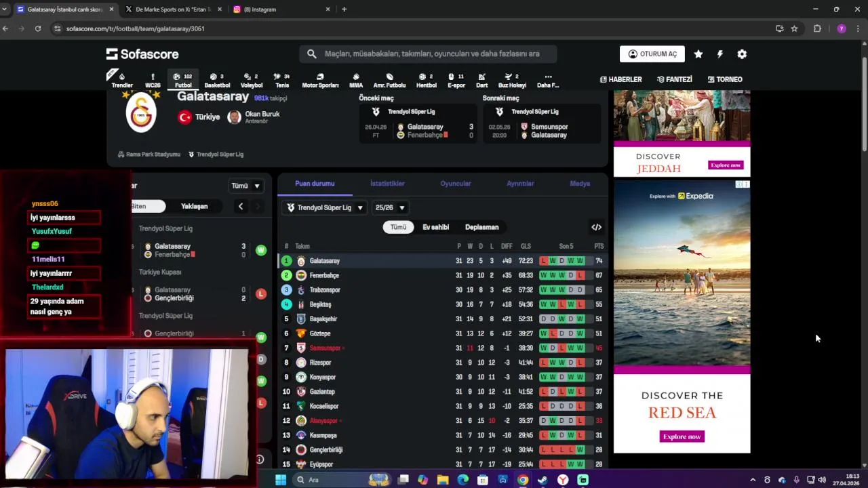This screenshot has height=488, width=868.
Task: Go to previous matches page arrow
Action: pos(241,206)
